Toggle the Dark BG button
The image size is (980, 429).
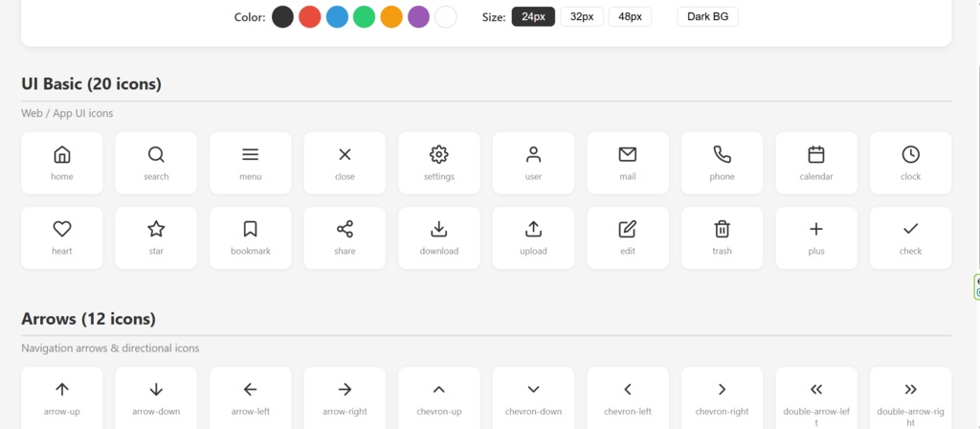[x=707, y=17]
